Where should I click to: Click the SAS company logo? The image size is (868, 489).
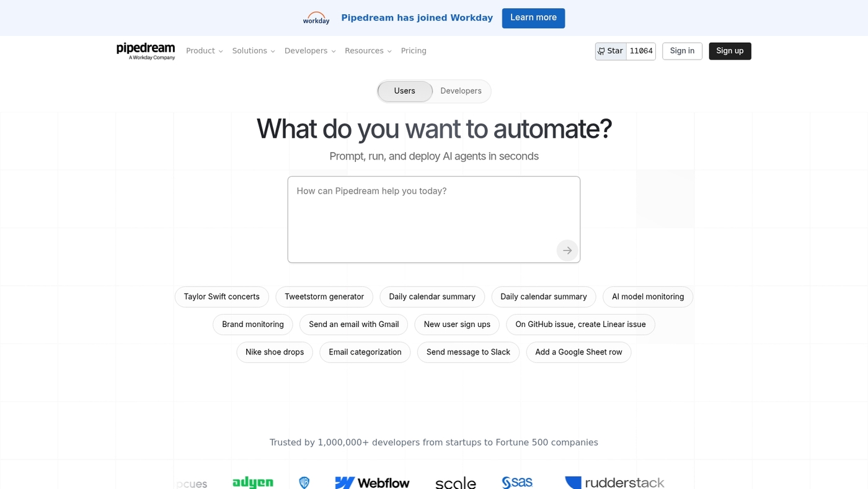point(516,482)
